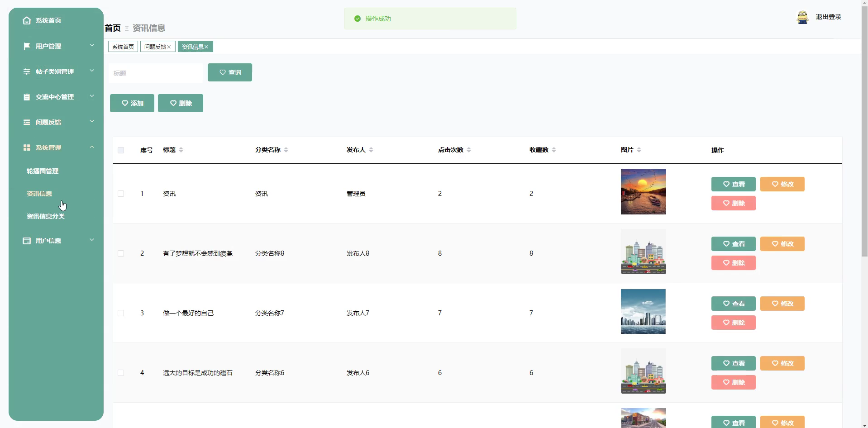Click 退出登录 to log out
The height and width of the screenshot is (428, 868).
tap(828, 17)
